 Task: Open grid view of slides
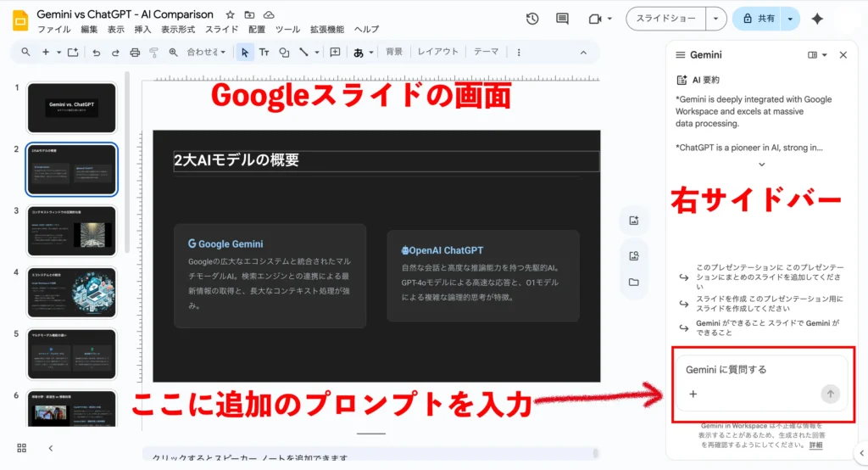[x=21, y=448]
